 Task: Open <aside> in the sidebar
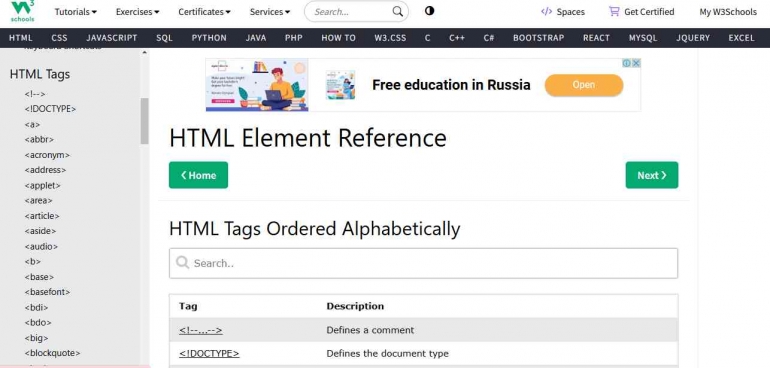point(40,231)
